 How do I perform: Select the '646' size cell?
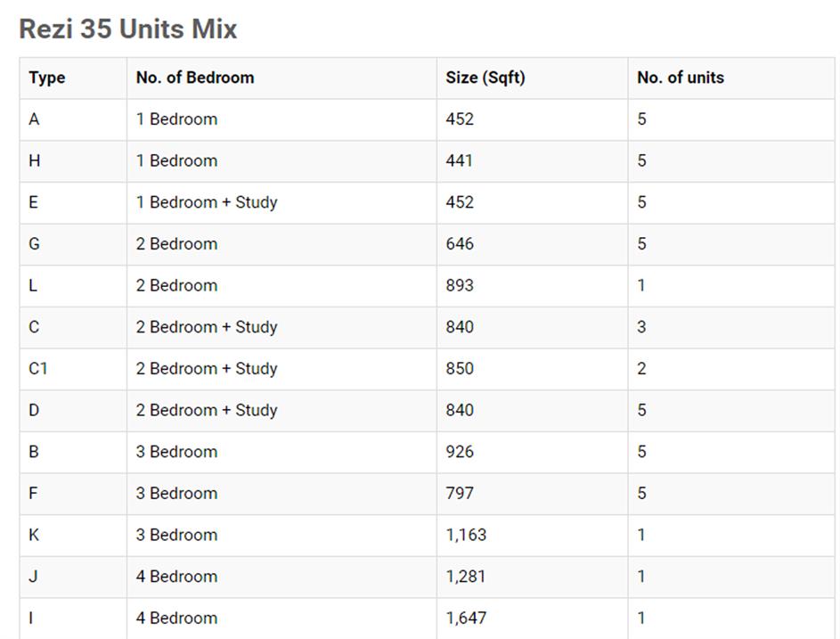(460, 244)
